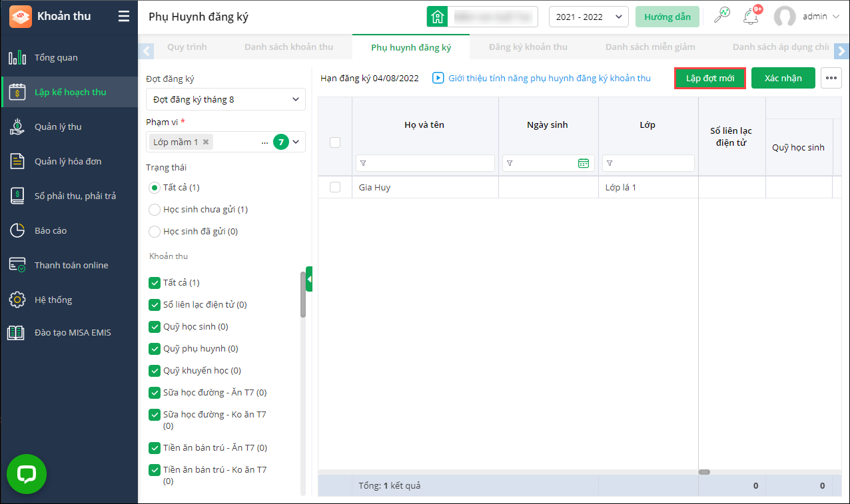Uncheck Sổ liên lạc điện tử (0) checkbox
850x504 pixels.
pyautogui.click(x=155, y=305)
